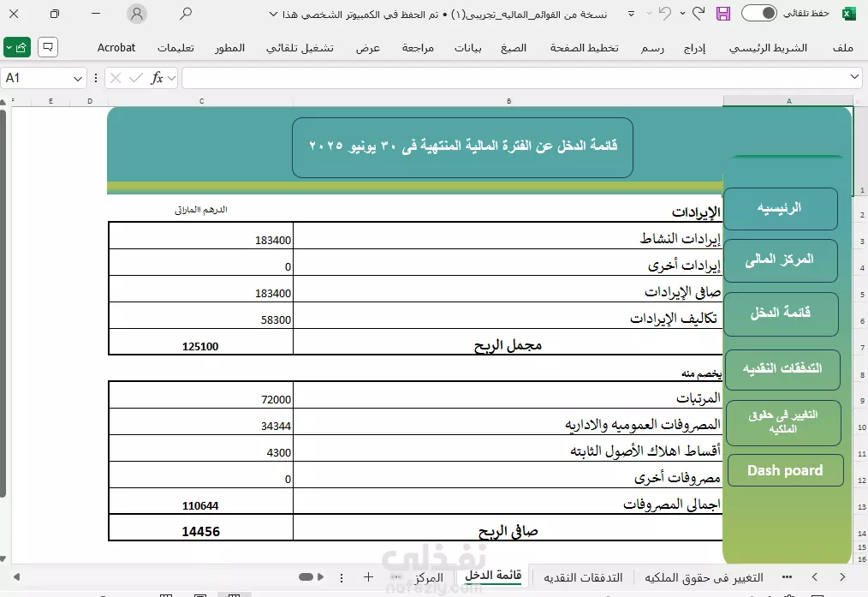Expand the formula bar chevron
868x597 pixels.
854,77
